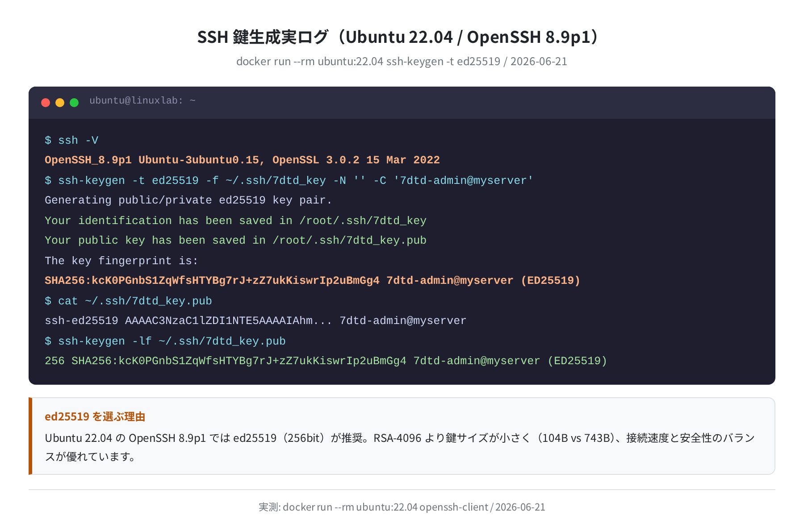Click the 'The key fingerprint is:' line
804x532 pixels.
point(121,261)
